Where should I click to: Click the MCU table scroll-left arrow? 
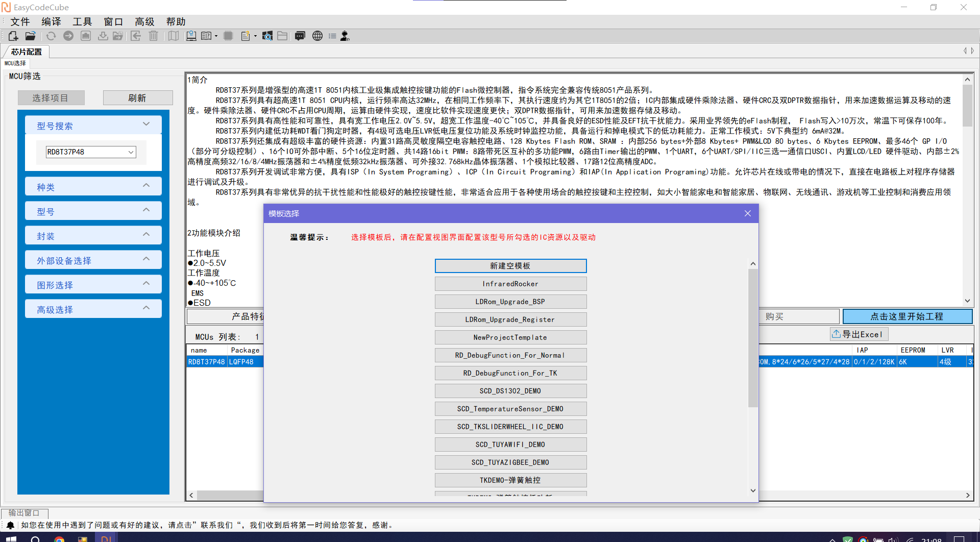coord(191,495)
